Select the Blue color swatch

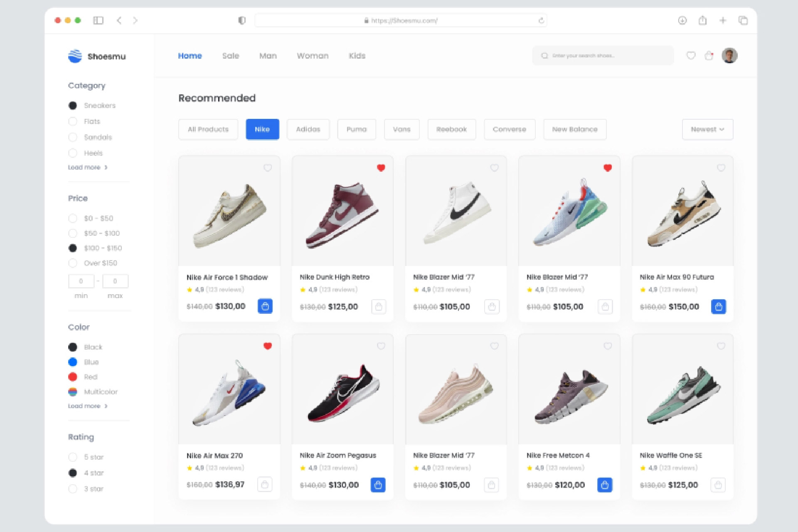(73, 362)
